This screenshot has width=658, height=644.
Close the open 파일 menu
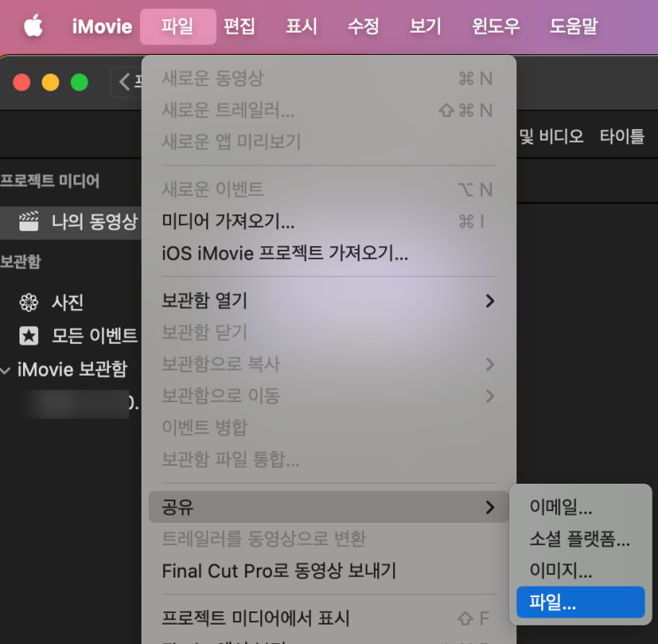click(x=178, y=27)
